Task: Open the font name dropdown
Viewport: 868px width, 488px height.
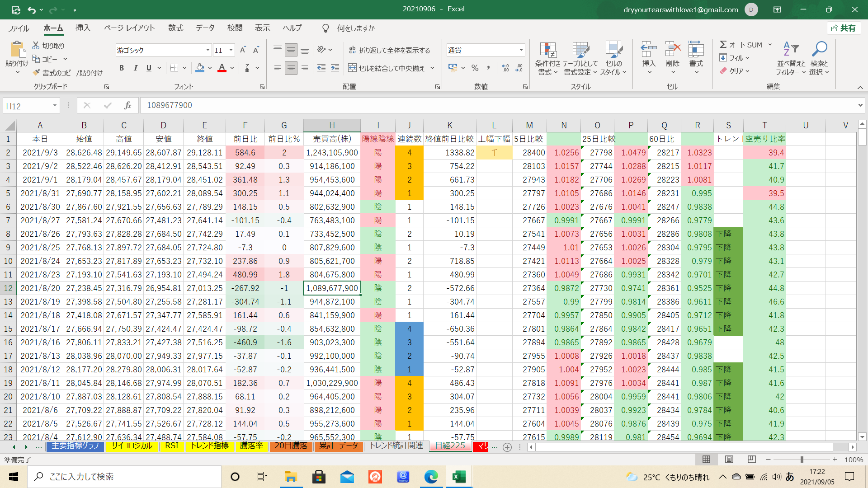Action: click(208, 50)
